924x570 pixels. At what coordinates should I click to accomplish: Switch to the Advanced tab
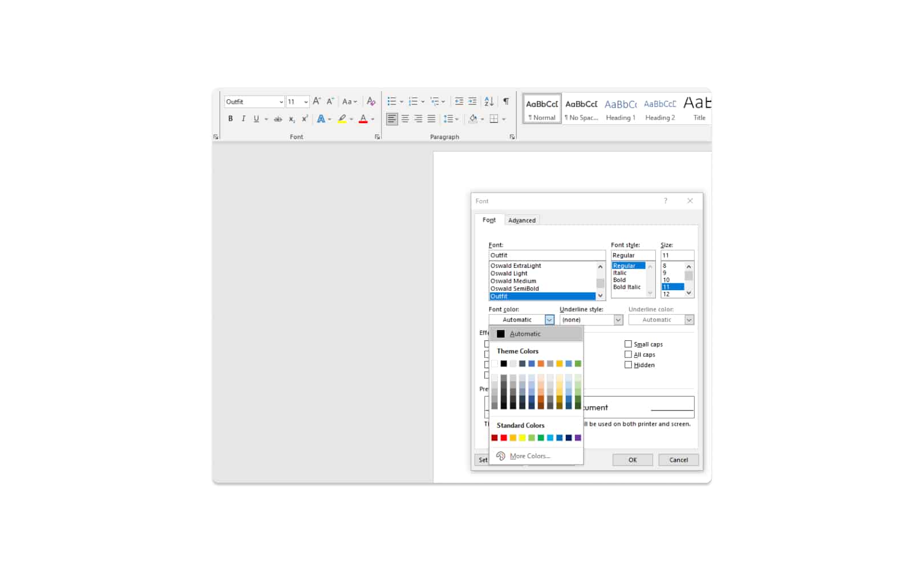[522, 221]
